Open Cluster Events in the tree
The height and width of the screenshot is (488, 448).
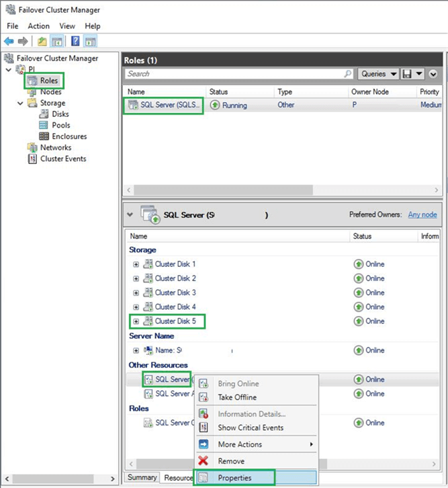pyautogui.click(x=63, y=159)
